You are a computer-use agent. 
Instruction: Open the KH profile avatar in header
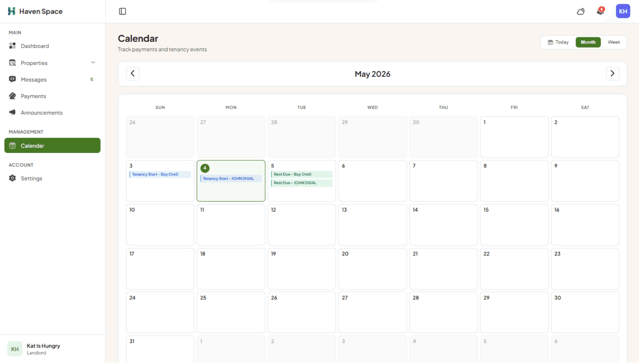(623, 11)
